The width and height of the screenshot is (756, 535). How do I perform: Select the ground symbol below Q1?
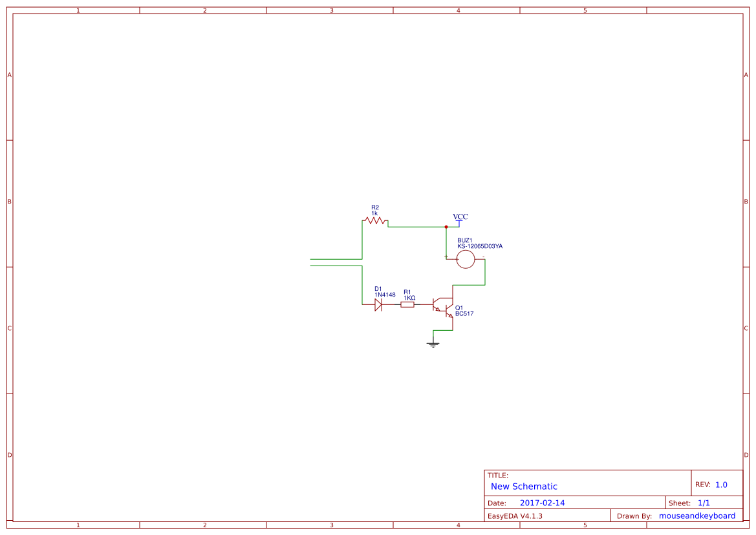tap(433, 343)
